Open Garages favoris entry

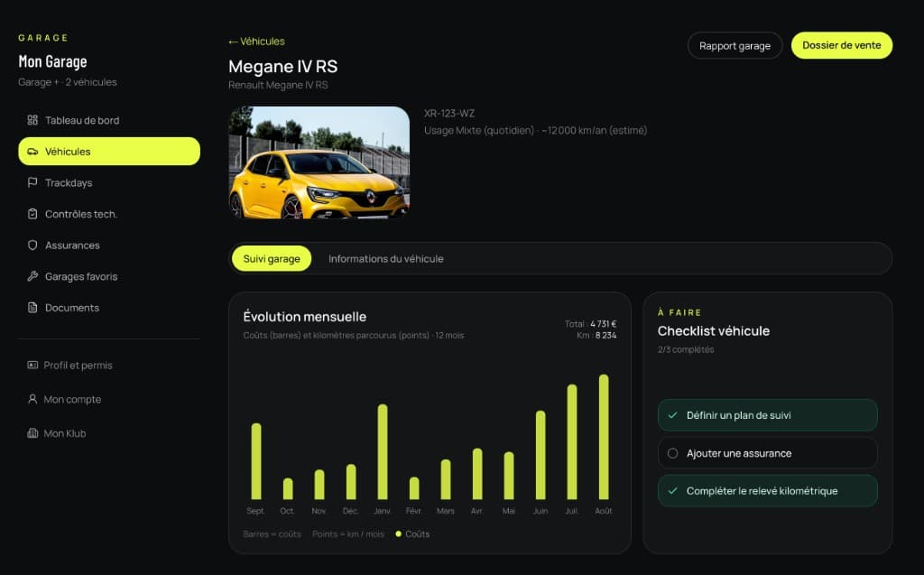coord(109,276)
